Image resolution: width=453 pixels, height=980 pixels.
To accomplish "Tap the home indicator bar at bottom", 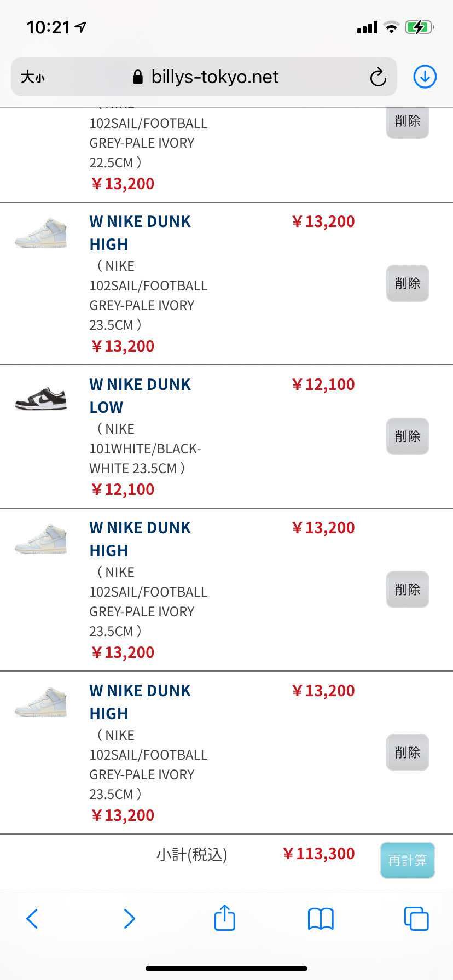I will coord(226,969).
